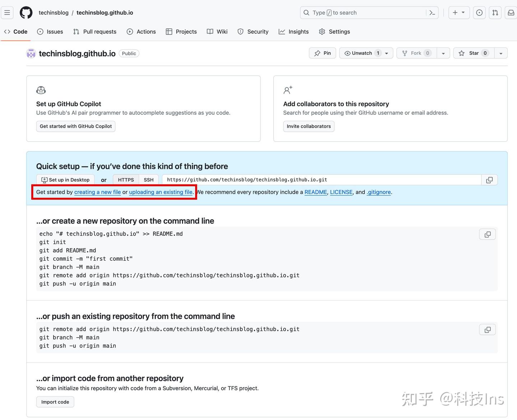Open the issues icon in top bar

click(479, 13)
